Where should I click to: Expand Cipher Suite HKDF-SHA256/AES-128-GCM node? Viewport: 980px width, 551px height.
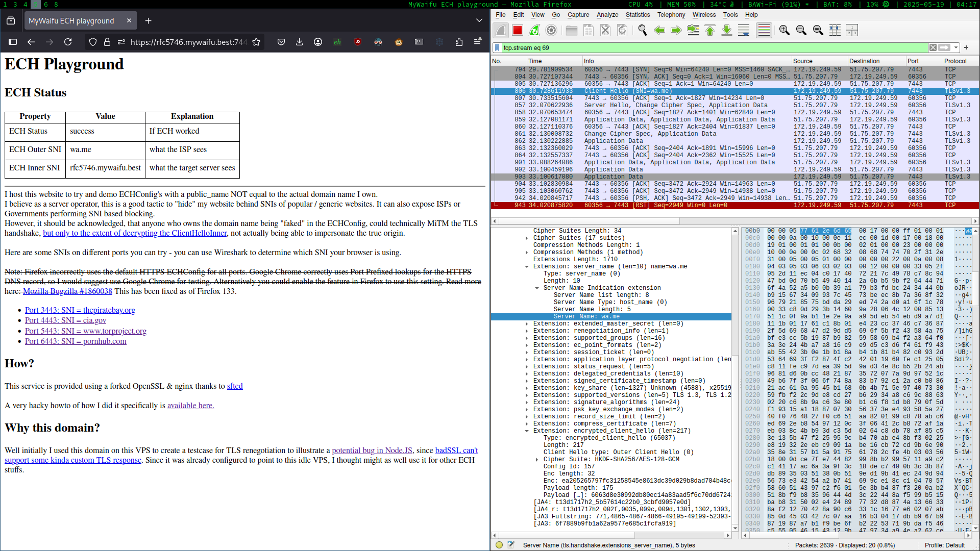[537, 460]
